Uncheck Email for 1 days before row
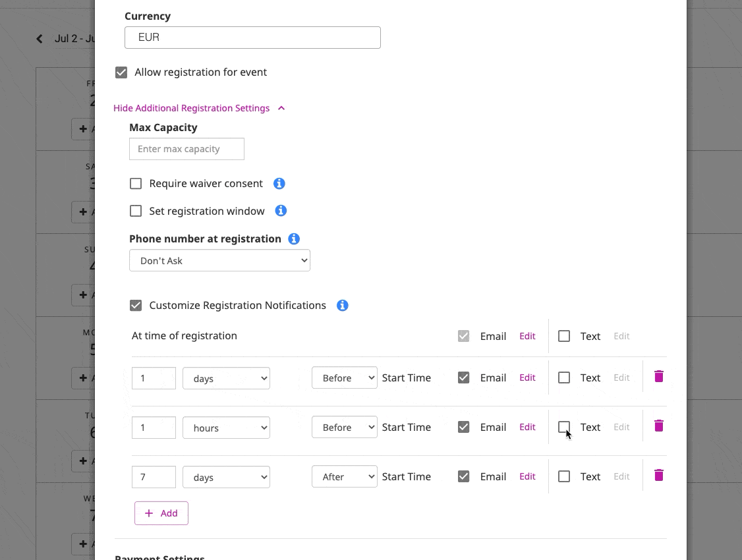Image resolution: width=742 pixels, height=560 pixels. [x=464, y=378]
